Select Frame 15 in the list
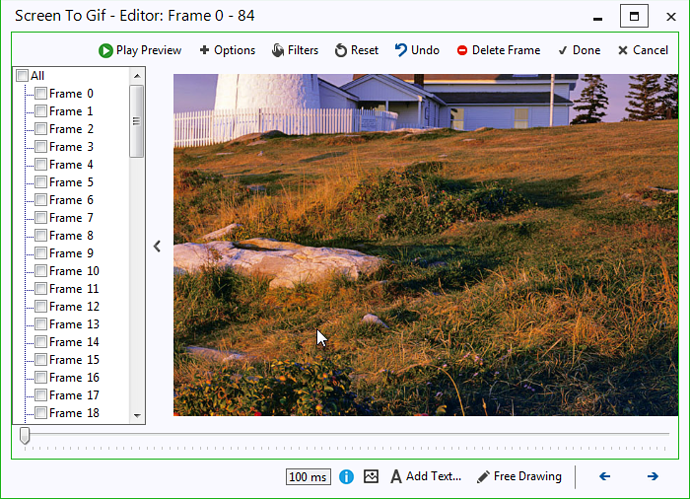 pos(74,360)
